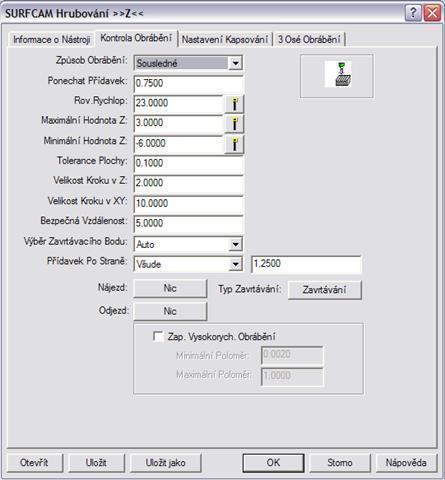Image resolution: width=445 pixels, height=480 pixels.
Task: Click the Odjezd Nic button
Action: click(170, 311)
